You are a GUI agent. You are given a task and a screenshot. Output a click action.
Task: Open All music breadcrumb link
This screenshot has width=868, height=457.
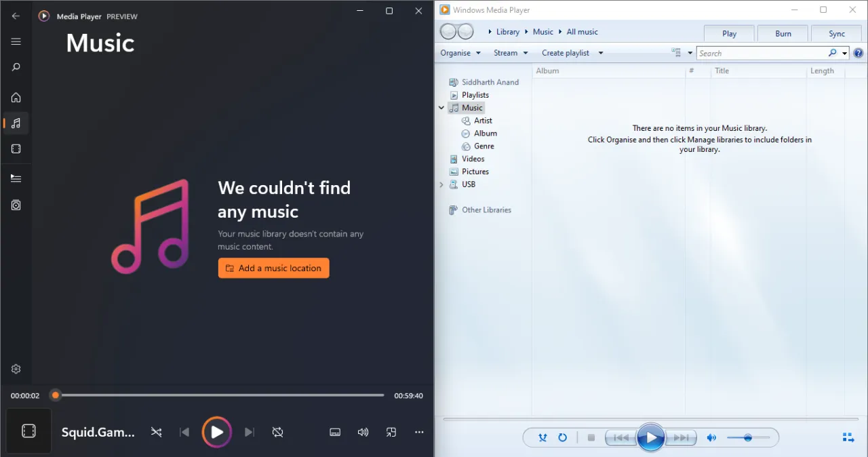582,32
